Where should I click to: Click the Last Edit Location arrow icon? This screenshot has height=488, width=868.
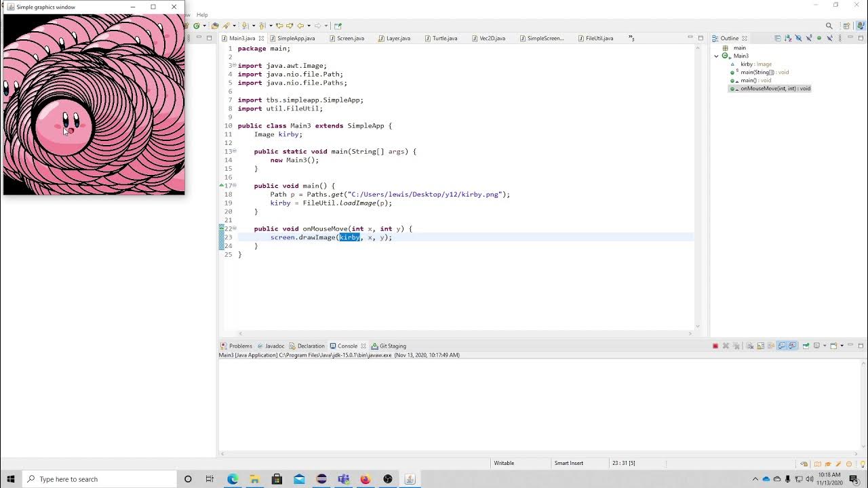[279, 26]
